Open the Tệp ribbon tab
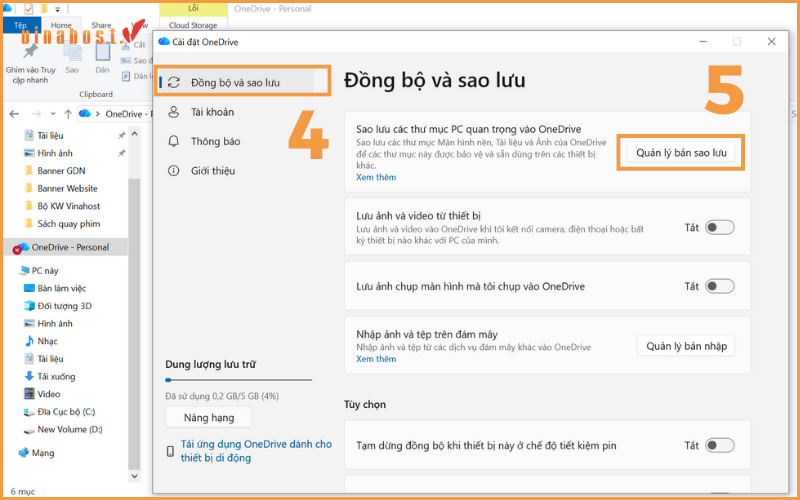The width and height of the screenshot is (800, 500). click(x=20, y=24)
